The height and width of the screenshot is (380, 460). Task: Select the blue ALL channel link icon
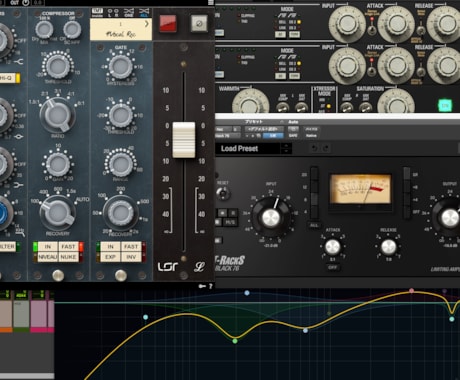(144, 13)
